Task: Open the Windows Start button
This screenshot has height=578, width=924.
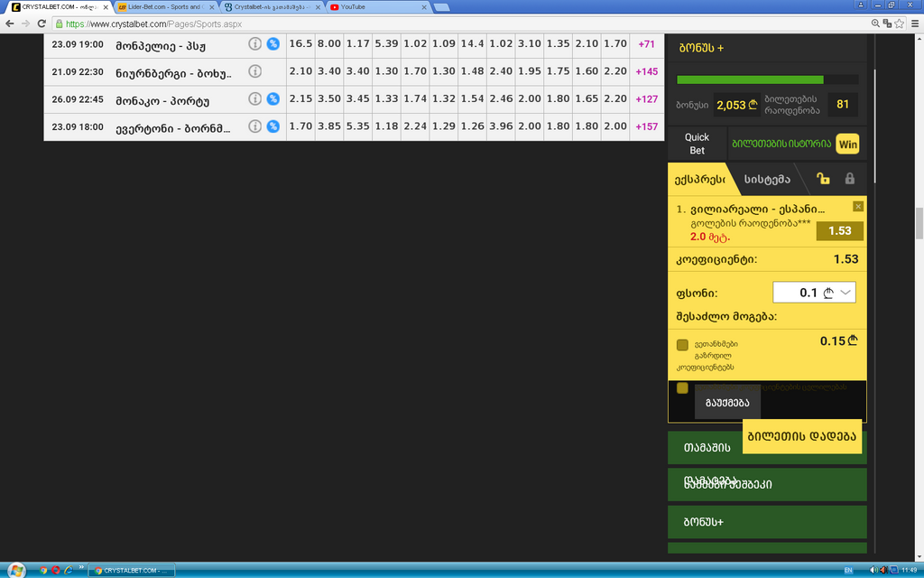Action: pyautogui.click(x=16, y=571)
